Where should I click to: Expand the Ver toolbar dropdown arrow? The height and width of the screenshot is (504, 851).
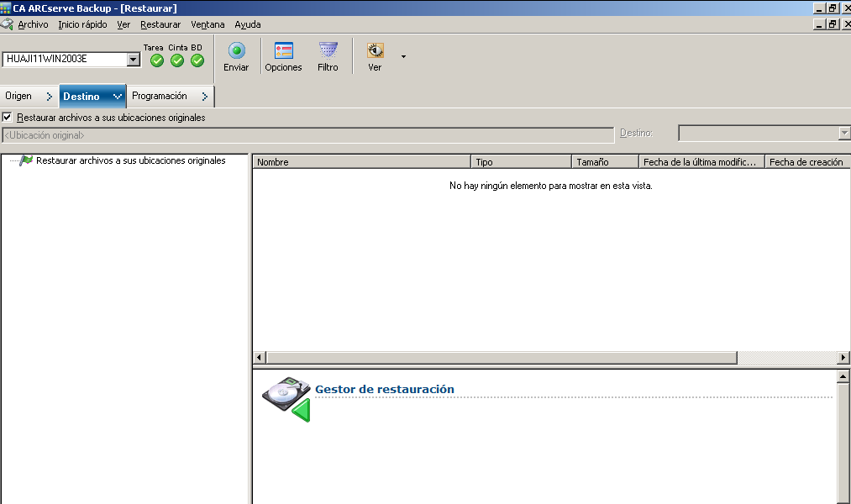click(x=403, y=57)
